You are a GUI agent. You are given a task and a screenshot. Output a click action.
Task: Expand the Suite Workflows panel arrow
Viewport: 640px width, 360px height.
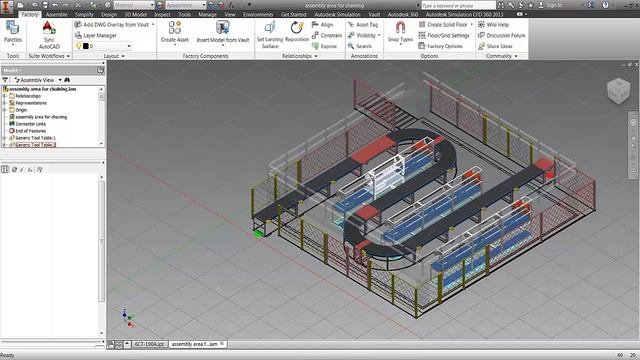coord(68,56)
